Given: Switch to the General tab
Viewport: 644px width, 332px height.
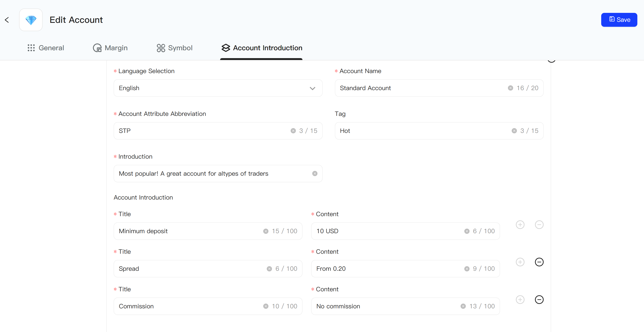Looking at the screenshot, I should 45,48.
